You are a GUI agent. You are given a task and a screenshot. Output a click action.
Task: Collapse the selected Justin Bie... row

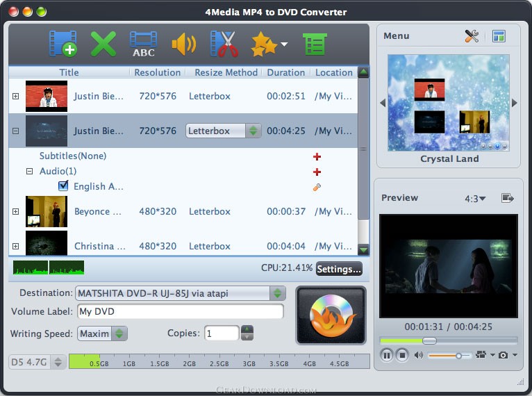(x=15, y=131)
